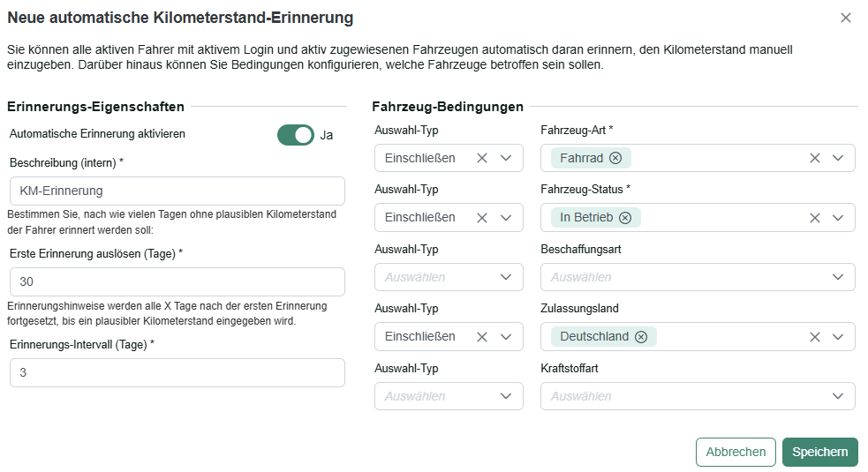Click the Abbrechen button
The width and height of the screenshot is (868, 472).
click(736, 452)
